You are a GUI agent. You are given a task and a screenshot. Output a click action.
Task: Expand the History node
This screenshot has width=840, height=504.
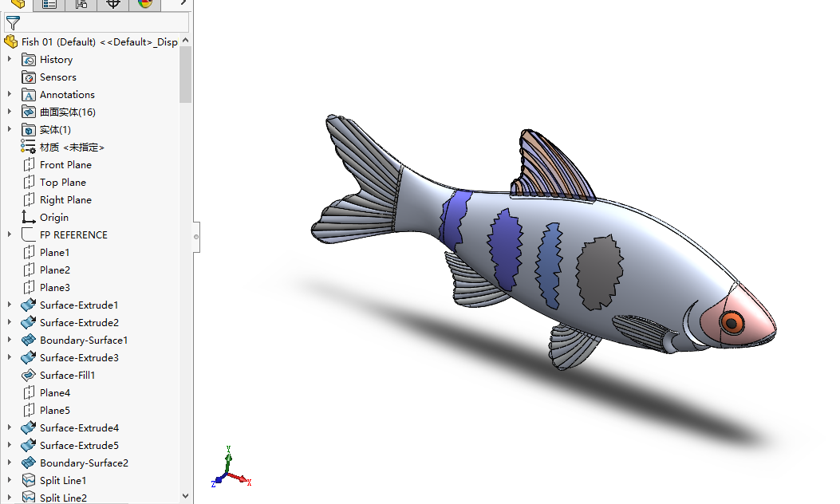tap(9, 59)
